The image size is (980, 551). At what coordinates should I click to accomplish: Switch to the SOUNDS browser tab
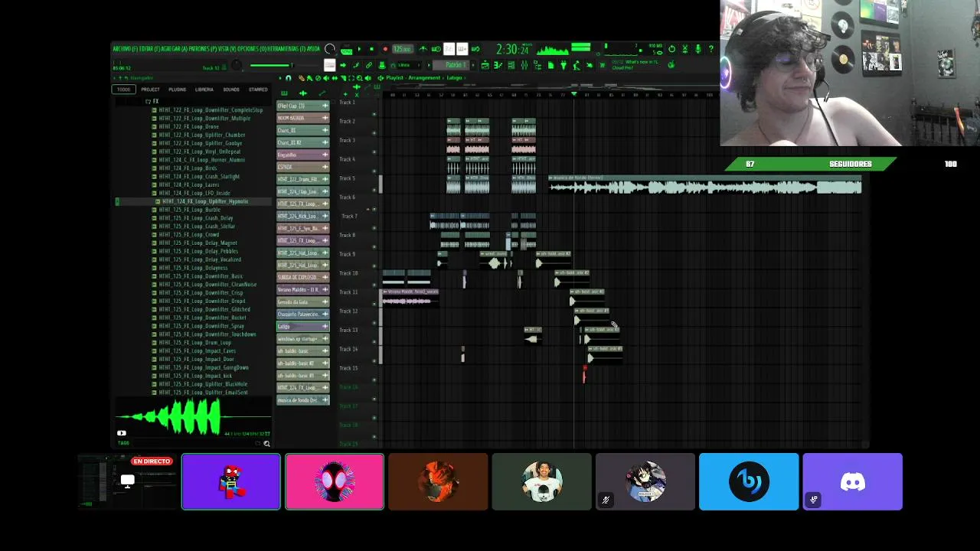[231, 90]
